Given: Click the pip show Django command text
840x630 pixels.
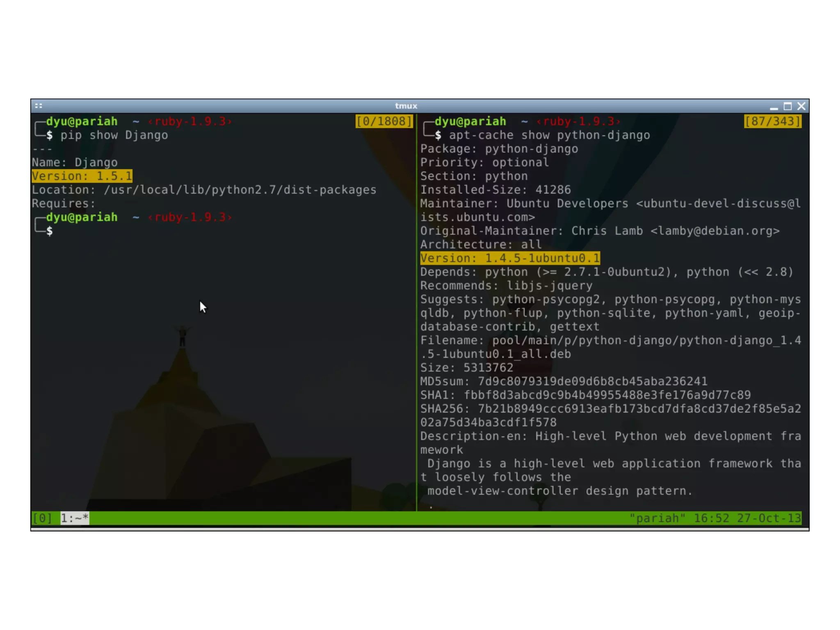Looking at the screenshot, I should [x=114, y=135].
